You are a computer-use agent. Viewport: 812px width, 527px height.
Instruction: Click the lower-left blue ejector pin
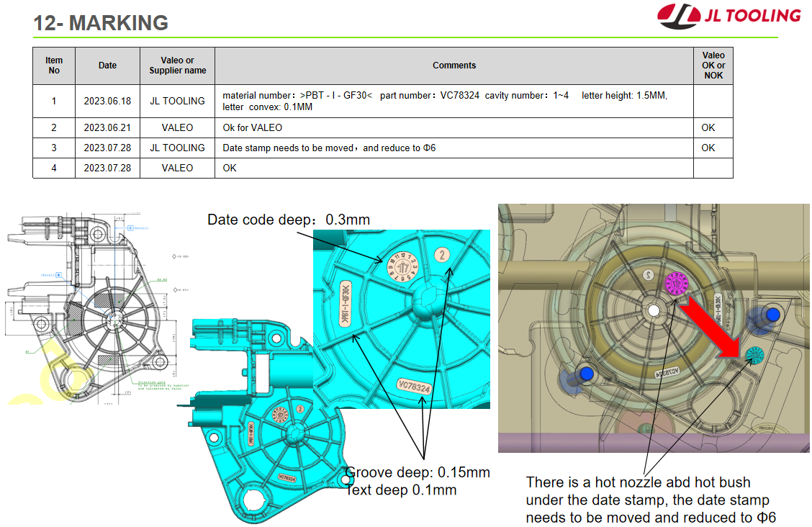586,373
